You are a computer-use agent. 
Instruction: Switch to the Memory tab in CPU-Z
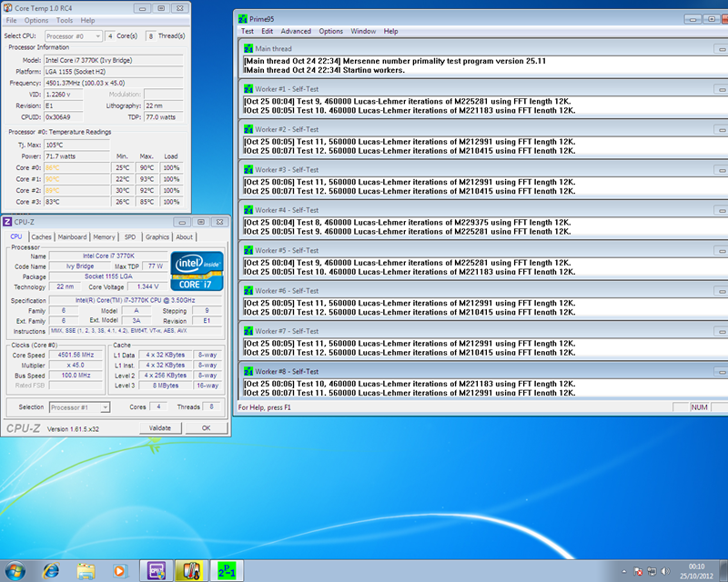click(104, 236)
